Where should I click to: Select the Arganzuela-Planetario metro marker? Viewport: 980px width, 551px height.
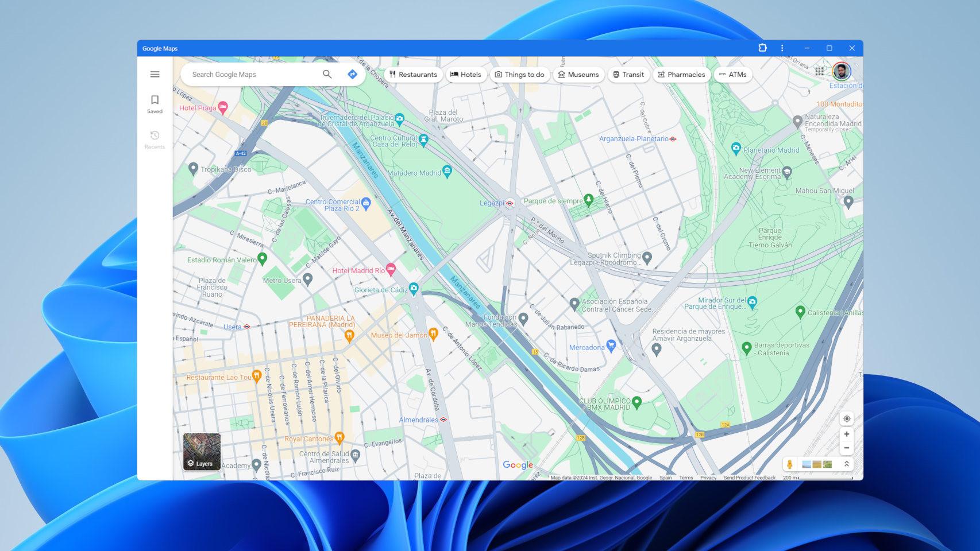pyautogui.click(x=673, y=139)
